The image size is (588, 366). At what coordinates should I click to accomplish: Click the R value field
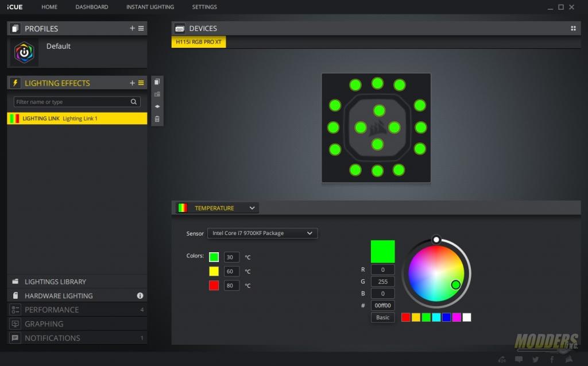(382, 269)
